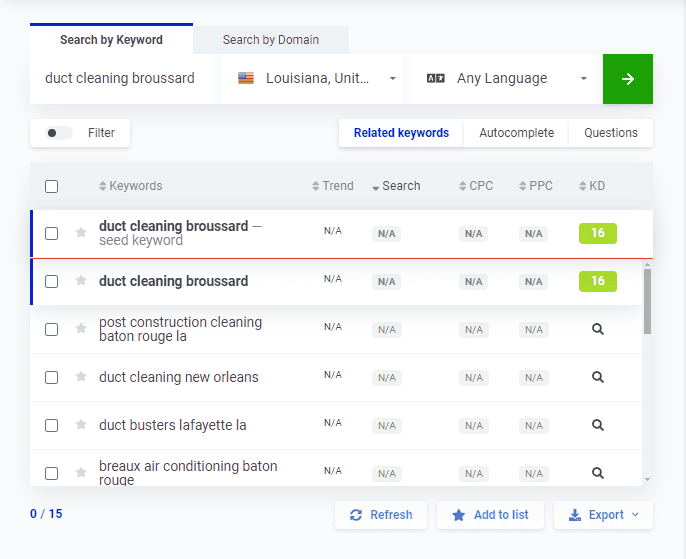Switch to Search by Domain tab

point(271,40)
